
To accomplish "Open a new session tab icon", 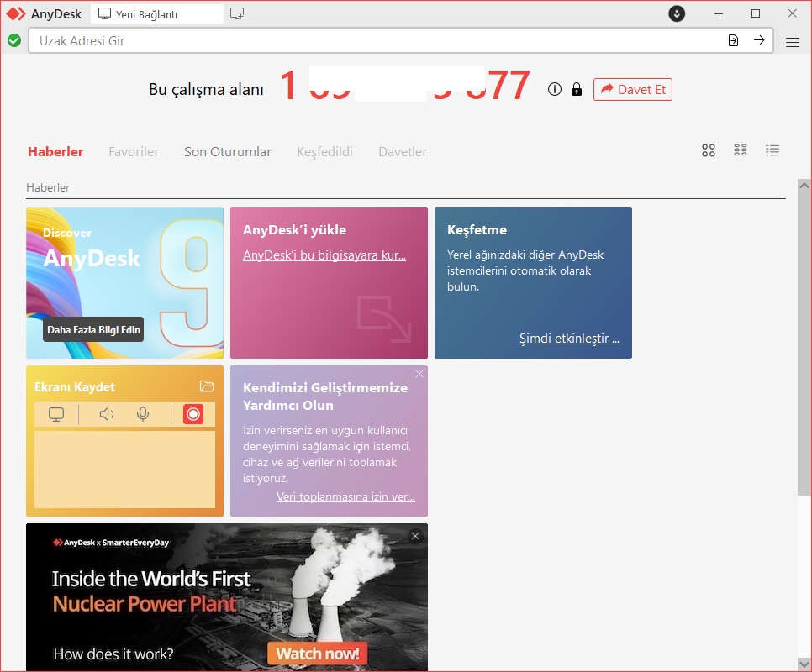I will click(x=237, y=14).
